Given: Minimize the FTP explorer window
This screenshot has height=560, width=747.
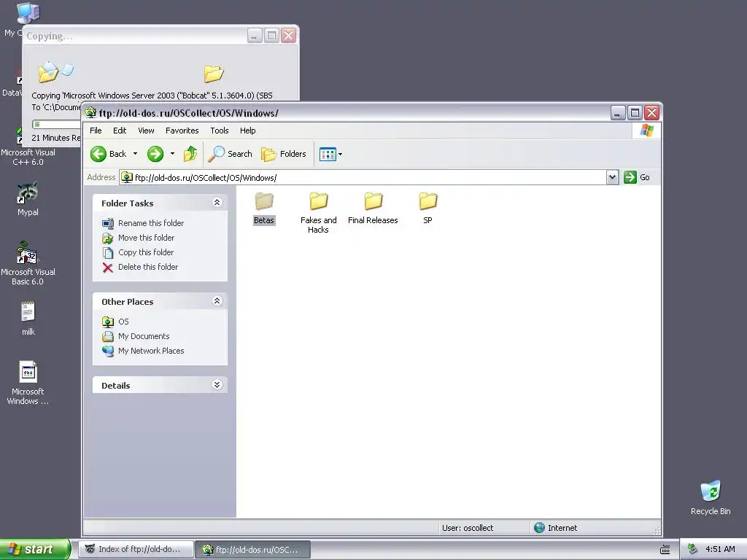Looking at the screenshot, I should pyautogui.click(x=618, y=113).
